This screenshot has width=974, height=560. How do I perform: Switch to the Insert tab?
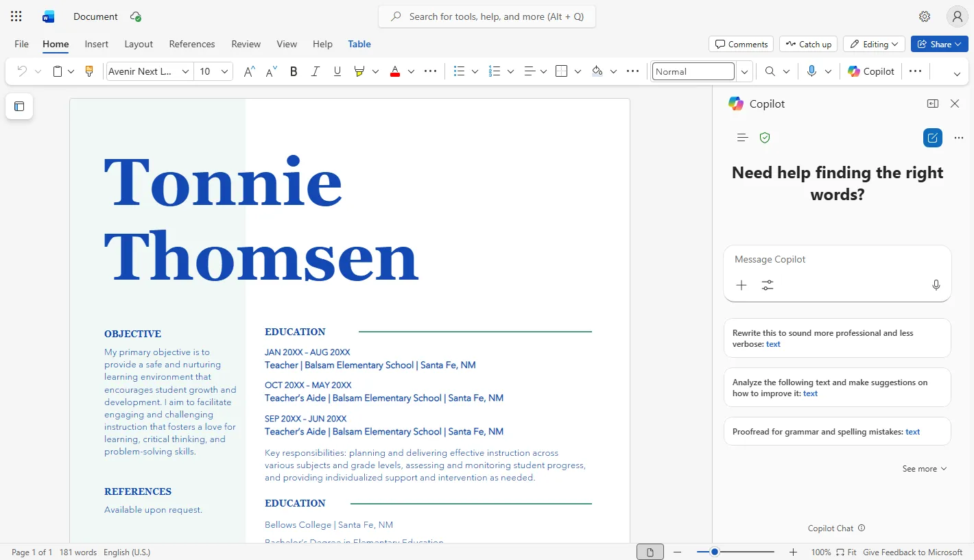click(x=96, y=44)
